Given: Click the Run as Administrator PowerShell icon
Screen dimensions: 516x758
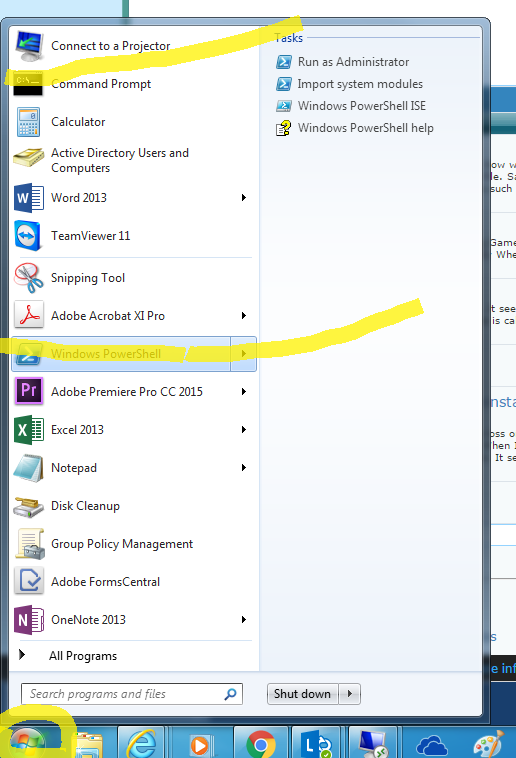Looking at the screenshot, I should (x=284, y=62).
